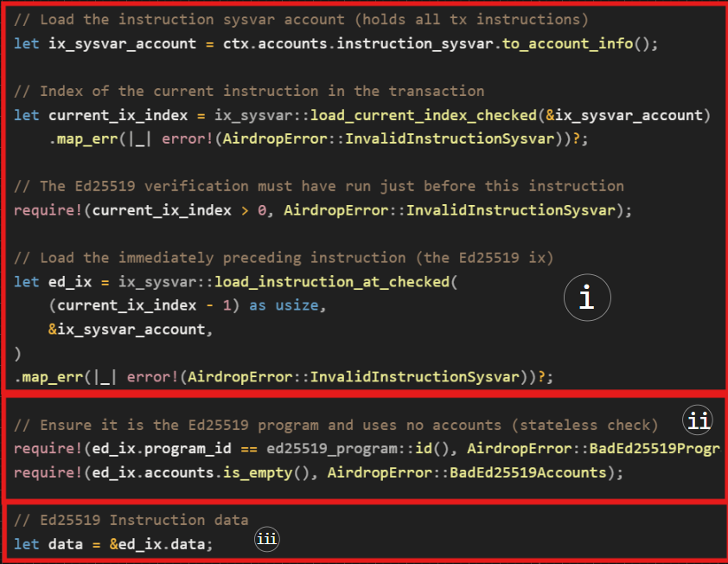Select the let data = &ed_ix.data declaration
Image resolution: width=728 pixels, height=564 pixels.
tap(112, 543)
